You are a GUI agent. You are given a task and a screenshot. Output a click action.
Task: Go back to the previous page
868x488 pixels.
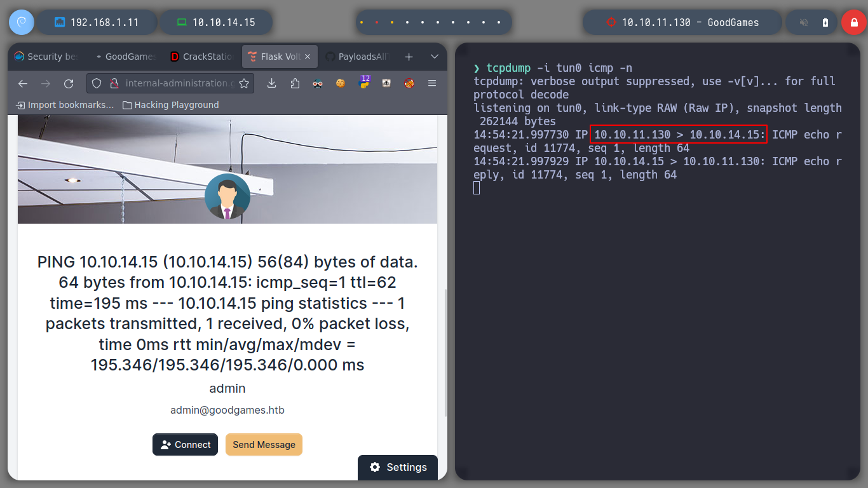click(23, 83)
